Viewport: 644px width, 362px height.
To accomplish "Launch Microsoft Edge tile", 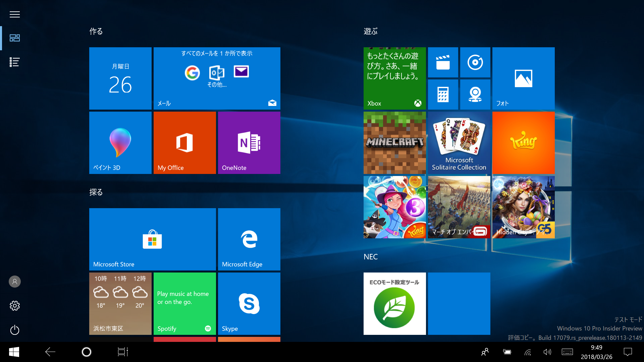I will point(249,239).
